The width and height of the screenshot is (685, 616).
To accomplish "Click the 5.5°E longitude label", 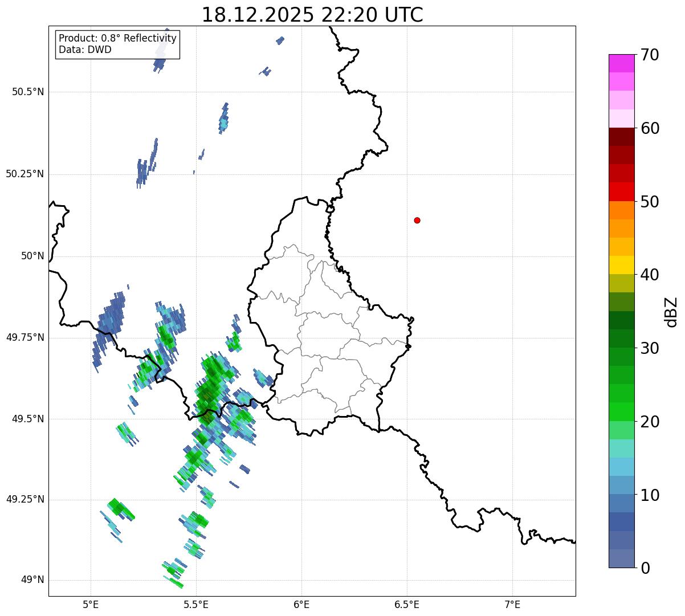I will click(x=196, y=604).
